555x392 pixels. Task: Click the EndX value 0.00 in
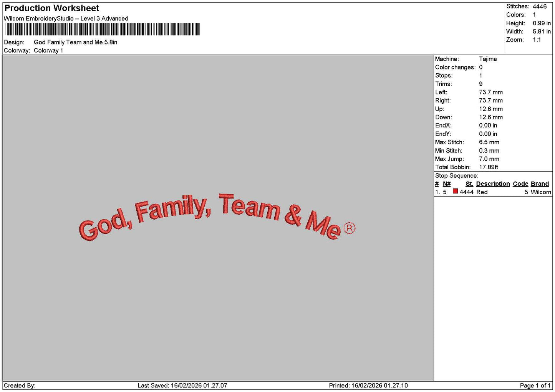pyautogui.click(x=488, y=126)
